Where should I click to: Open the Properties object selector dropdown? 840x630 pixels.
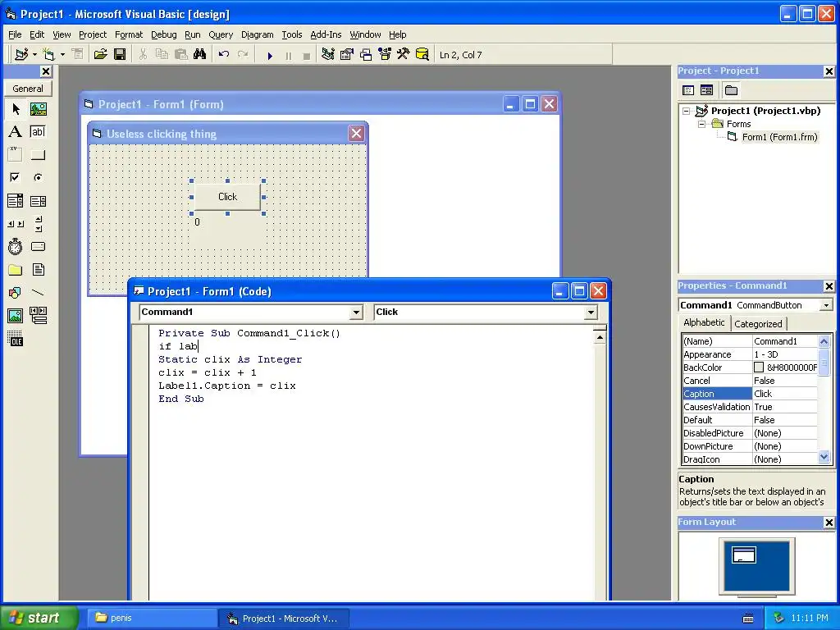point(826,305)
